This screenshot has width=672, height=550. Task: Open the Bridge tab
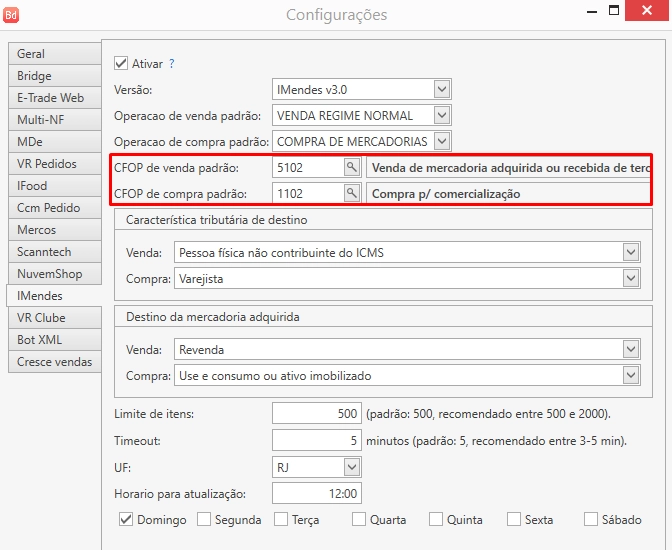pos(54,76)
